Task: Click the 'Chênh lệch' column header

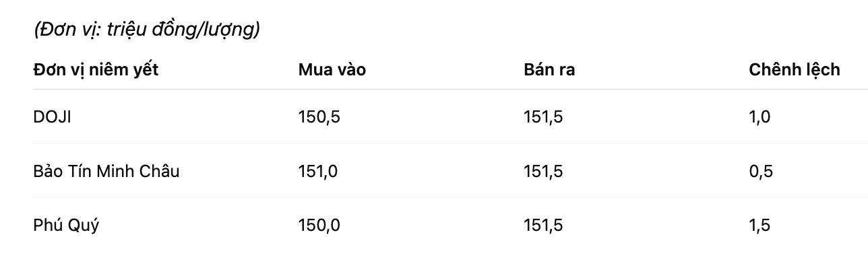Action: point(794,69)
